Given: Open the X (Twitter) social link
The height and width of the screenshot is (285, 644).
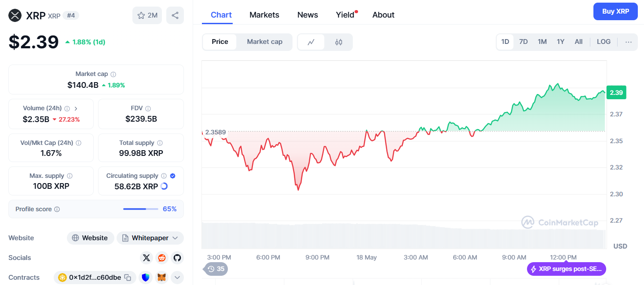Looking at the screenshot, I should (x=146, y=258).
